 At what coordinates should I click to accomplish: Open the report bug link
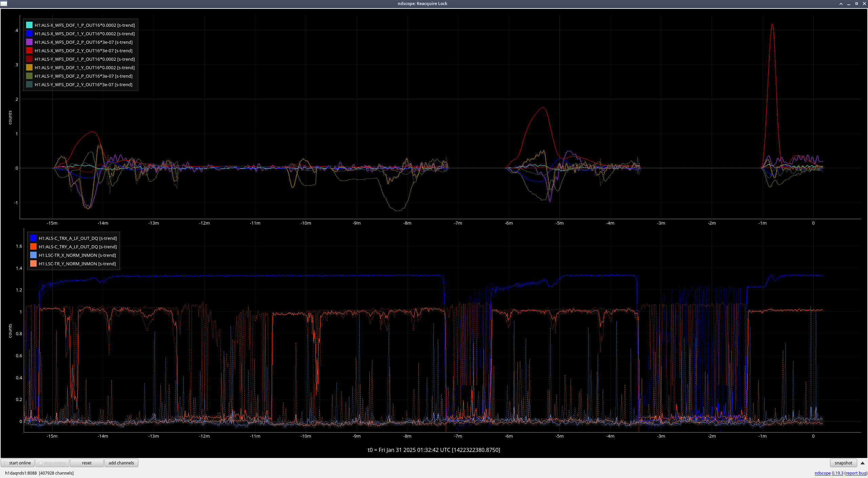coord(856,473)
